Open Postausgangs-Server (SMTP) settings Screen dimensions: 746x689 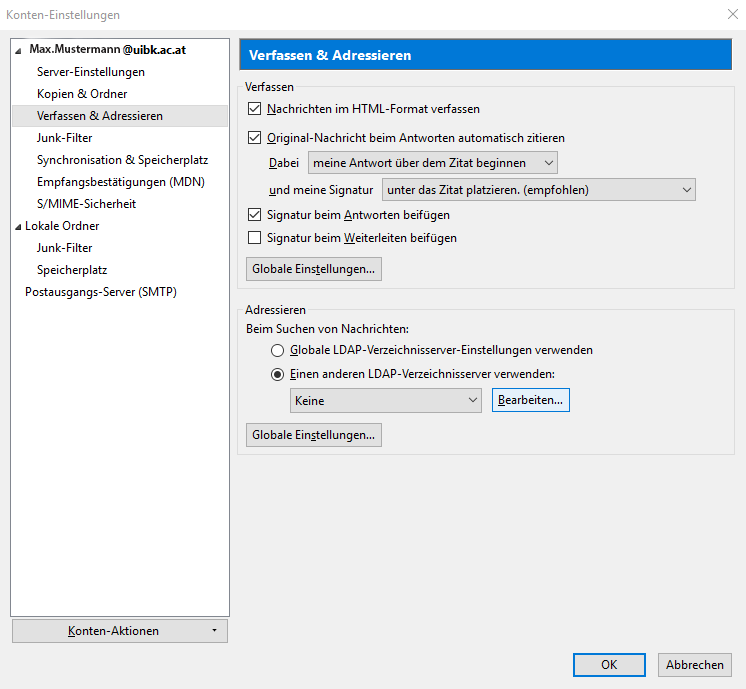[101, 292]
